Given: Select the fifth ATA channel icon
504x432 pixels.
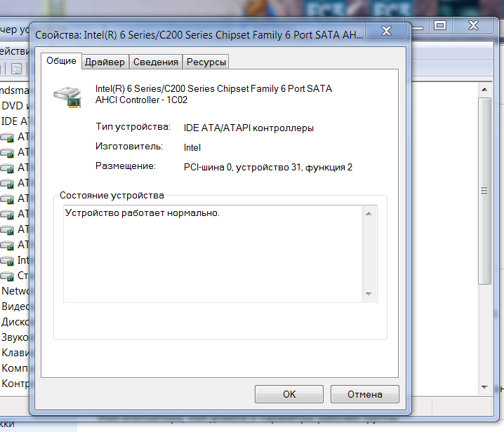Looking at the screenshot, I should pyautogui.click(x=8, y=199).
